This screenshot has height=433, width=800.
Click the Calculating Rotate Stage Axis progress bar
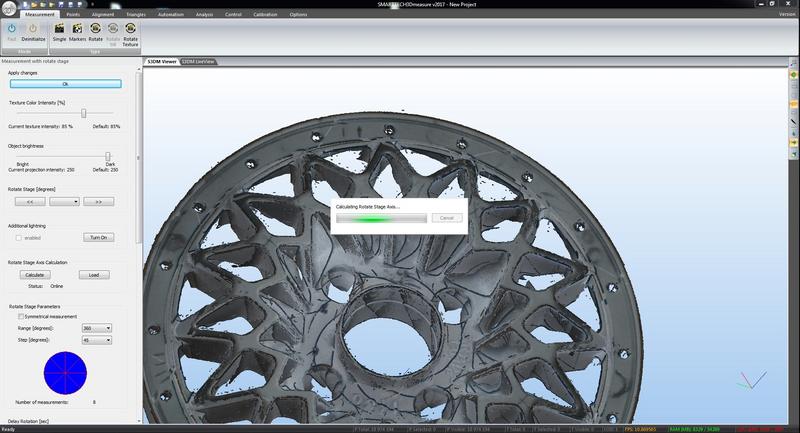coord(381,218)
